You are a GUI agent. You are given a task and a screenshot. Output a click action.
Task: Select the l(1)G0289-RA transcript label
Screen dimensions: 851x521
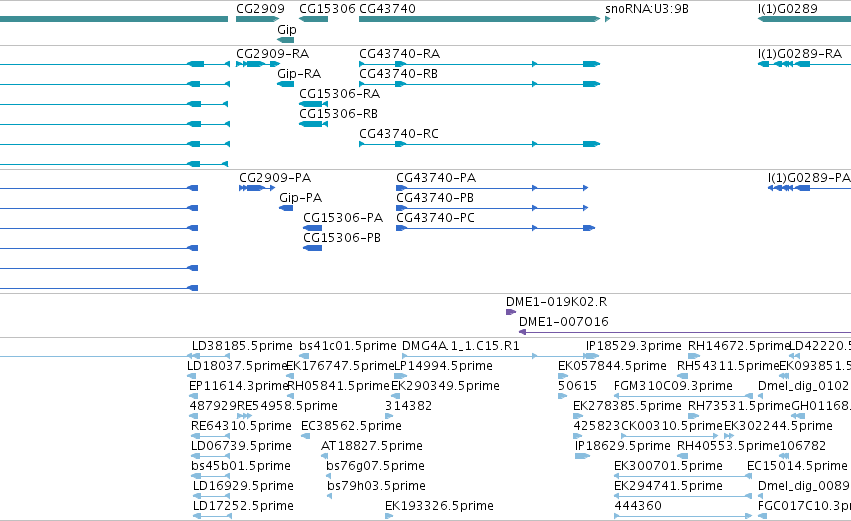pos(800,54)
